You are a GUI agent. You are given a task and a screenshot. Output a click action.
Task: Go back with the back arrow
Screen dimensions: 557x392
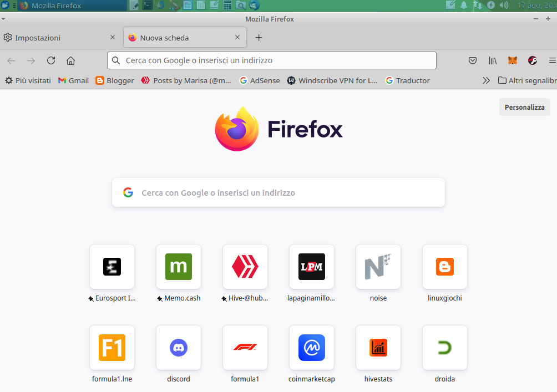click(x=11, y=61)
